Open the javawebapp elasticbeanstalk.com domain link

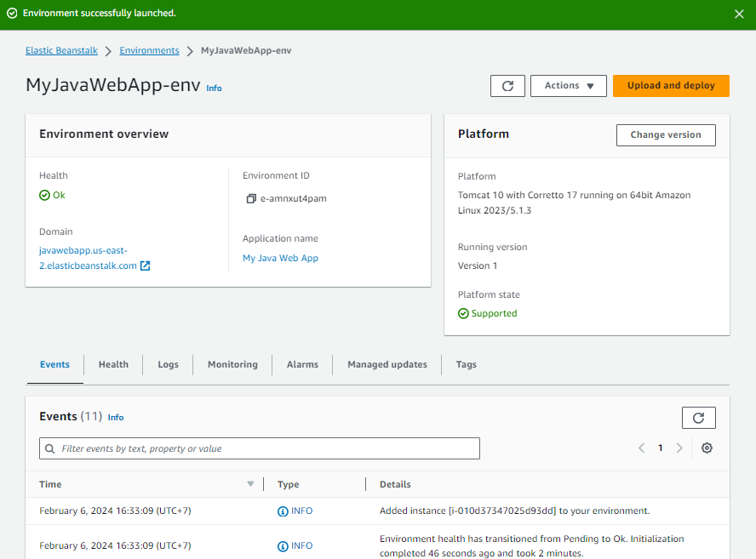pyautogui.click(x=88, y=258)
